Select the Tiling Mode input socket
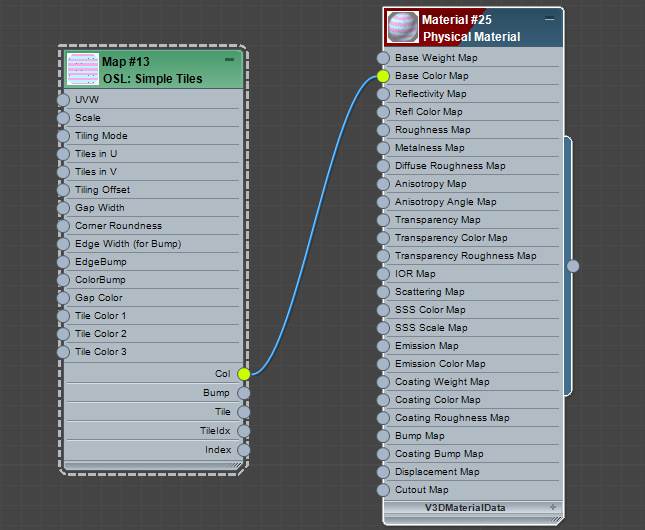This screenshot has height=530, width=645. coord(63,136)
